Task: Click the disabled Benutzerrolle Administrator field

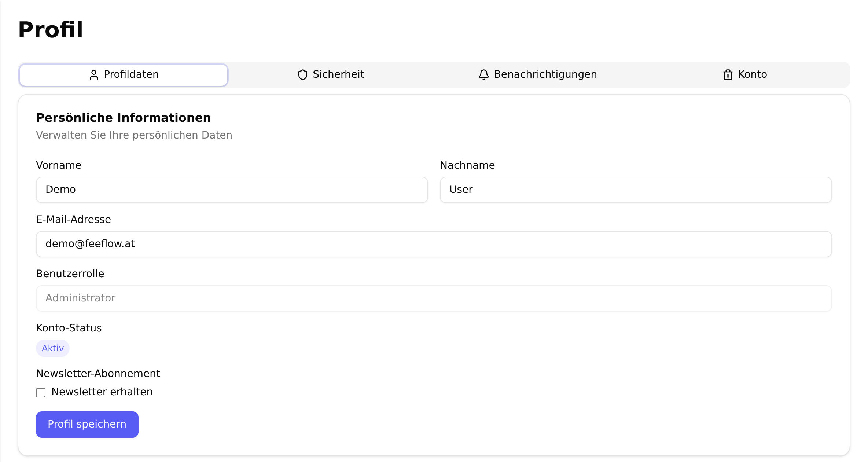Action: [x=434, y=298]
